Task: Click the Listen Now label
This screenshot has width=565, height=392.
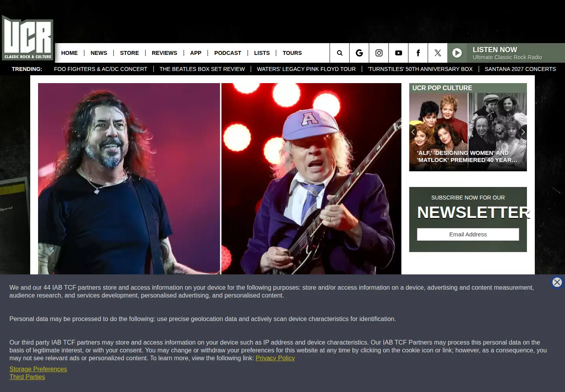Action: click(495, 50)
